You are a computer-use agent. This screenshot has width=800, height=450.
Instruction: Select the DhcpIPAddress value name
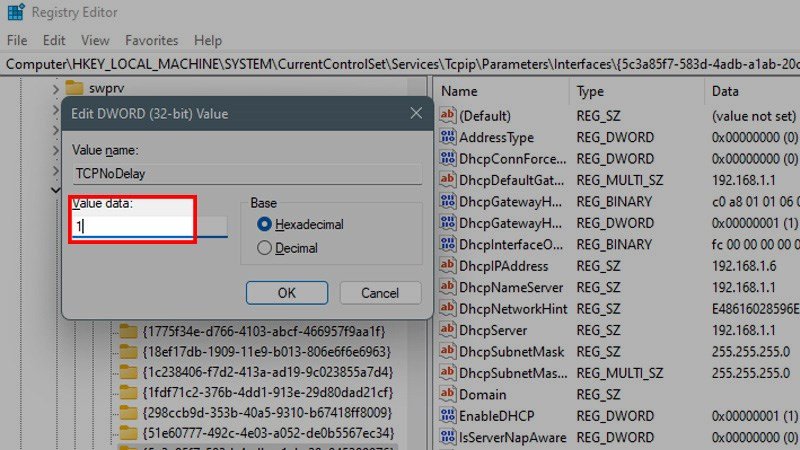503,266
